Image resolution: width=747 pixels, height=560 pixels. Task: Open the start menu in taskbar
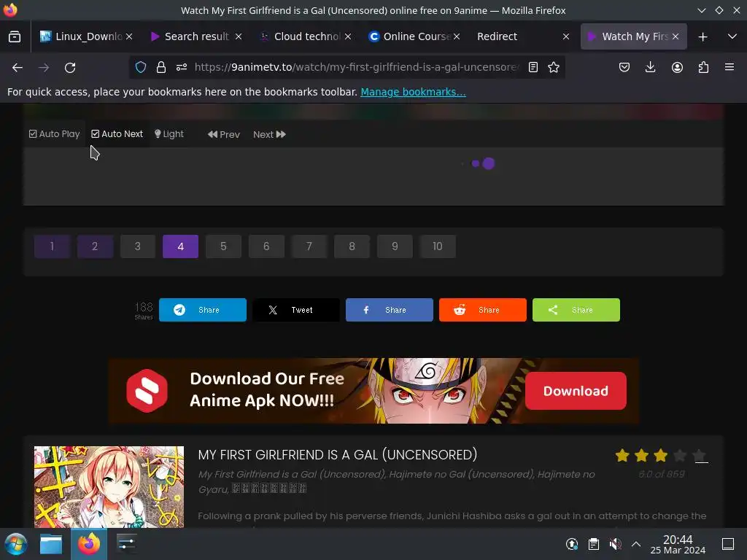[16, 544]
